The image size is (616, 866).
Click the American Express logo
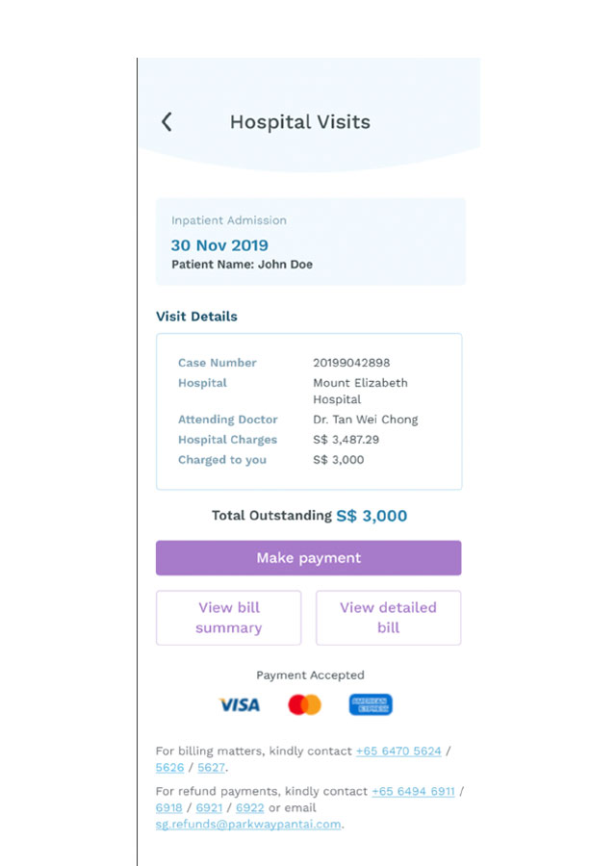pos(371,704)
